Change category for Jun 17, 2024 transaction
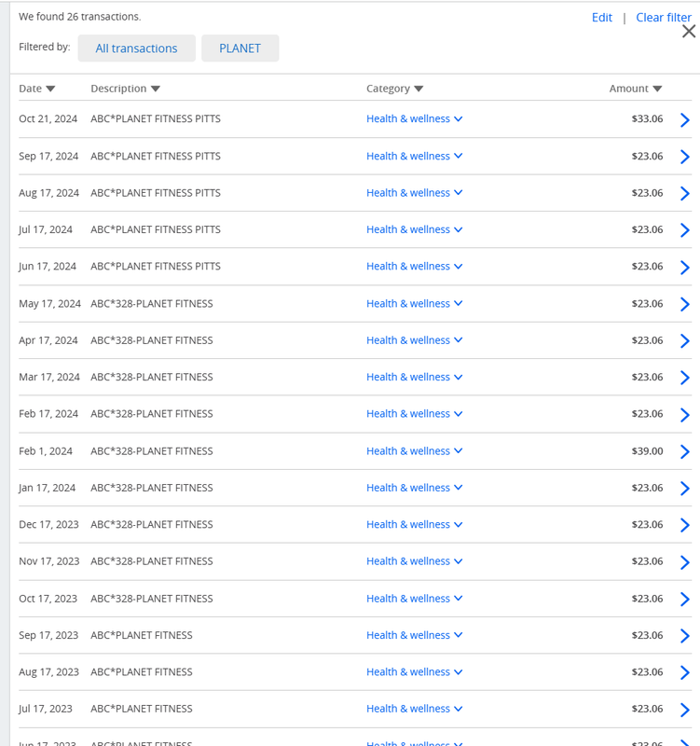The height and width of the screenshot is (746, 700). pyautogui.click(x=414, y=266)
